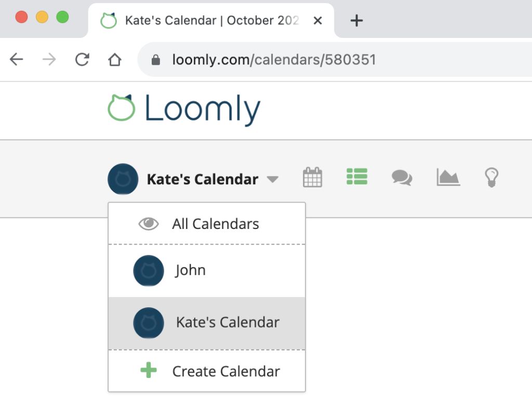Image resolution: width=532 pixels, height=420 pixels.
Task: View analytics via the chart icon
Action: point(447,178)
